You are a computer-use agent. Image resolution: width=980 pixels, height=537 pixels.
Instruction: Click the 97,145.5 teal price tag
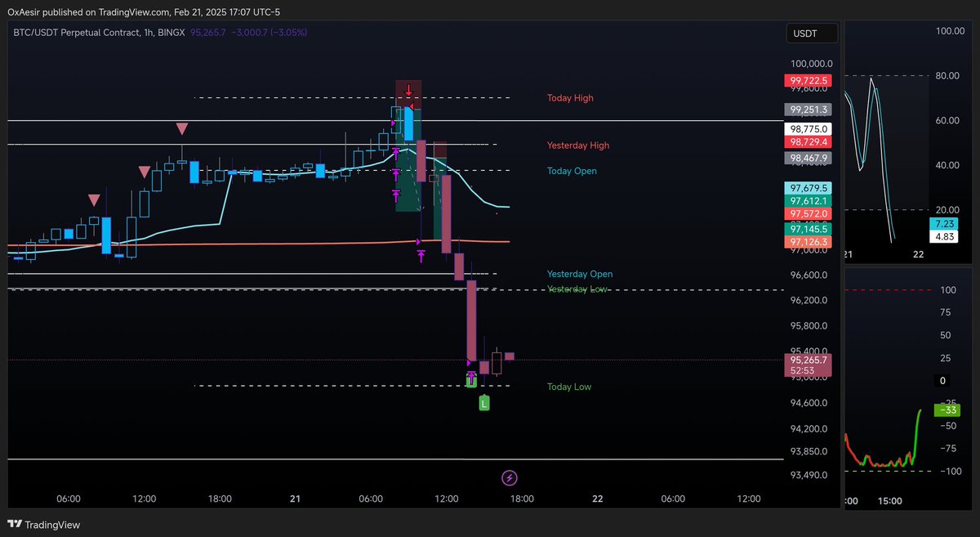(808, 230)
